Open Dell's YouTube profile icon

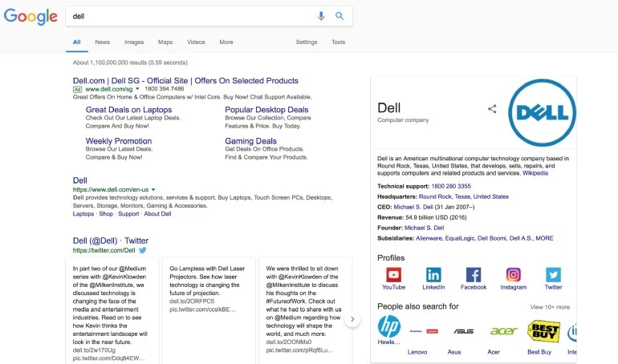coord(393,275)
